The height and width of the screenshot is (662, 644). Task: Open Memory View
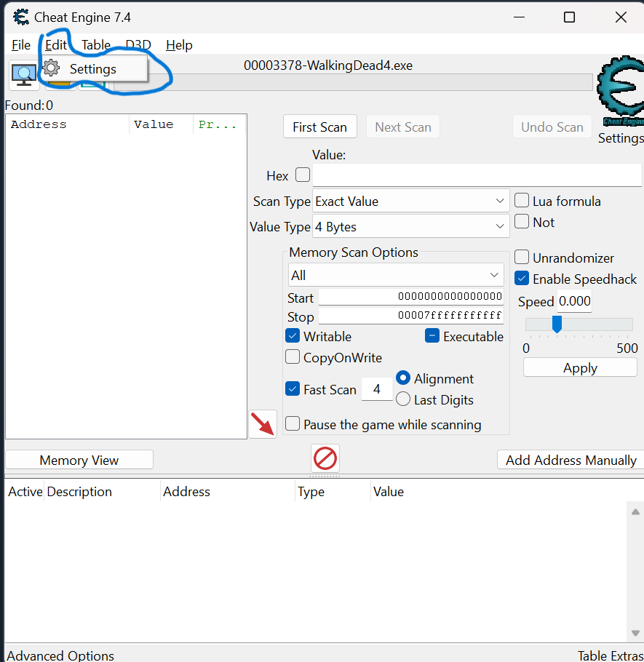pos(79,460)
